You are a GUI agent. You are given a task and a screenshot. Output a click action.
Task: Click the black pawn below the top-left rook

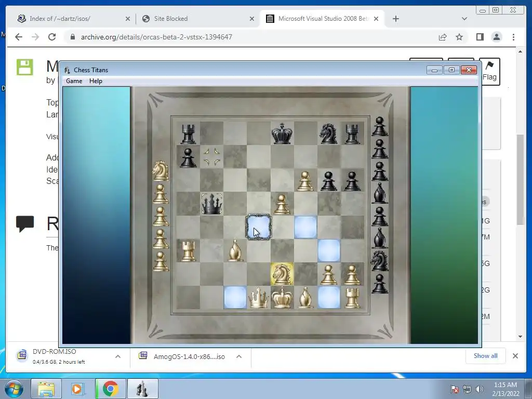coord(188,157)
